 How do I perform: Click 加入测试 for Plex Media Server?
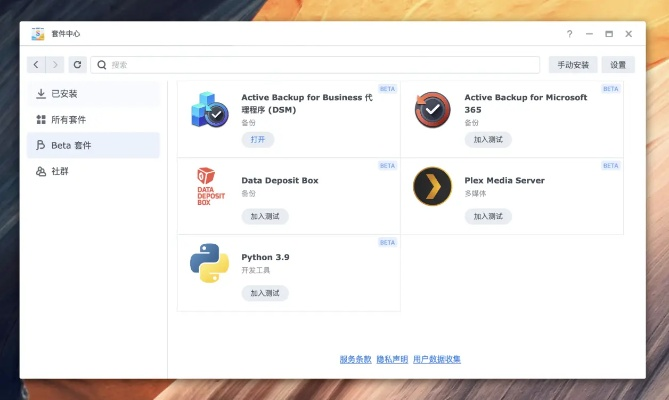click(488, 216)
